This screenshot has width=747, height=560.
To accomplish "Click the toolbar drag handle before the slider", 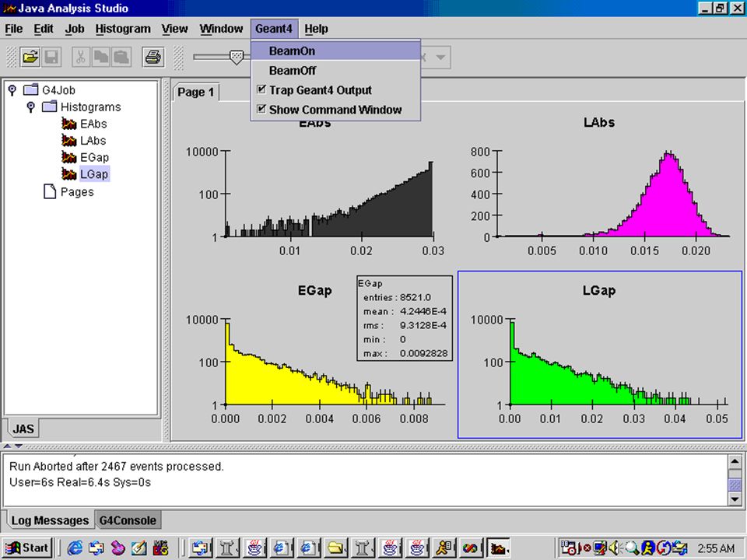I will pyautogui.click(x=178, y=57).
